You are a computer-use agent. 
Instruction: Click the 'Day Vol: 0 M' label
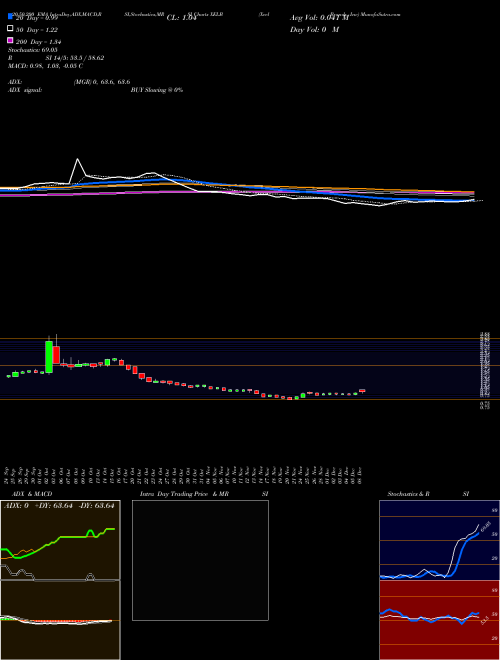314,29
